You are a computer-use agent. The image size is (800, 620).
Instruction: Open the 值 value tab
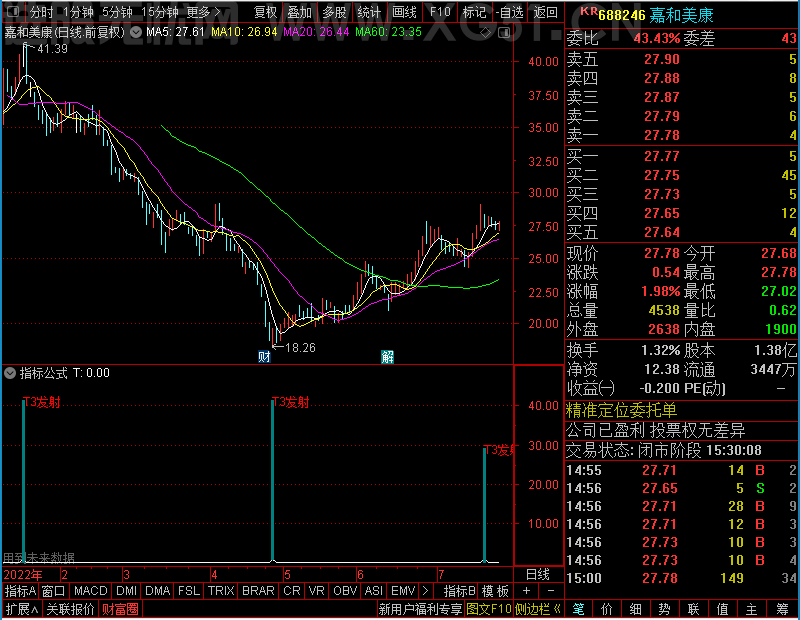[722, 609]
